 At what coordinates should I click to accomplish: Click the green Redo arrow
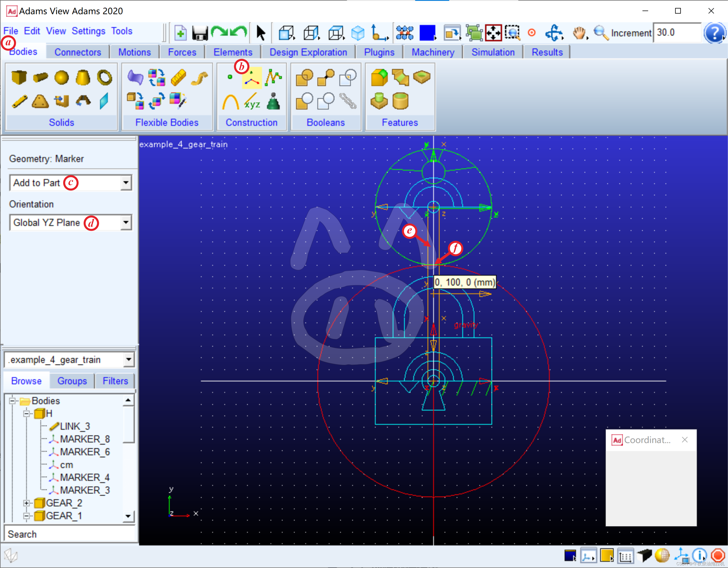click(219, 32)
